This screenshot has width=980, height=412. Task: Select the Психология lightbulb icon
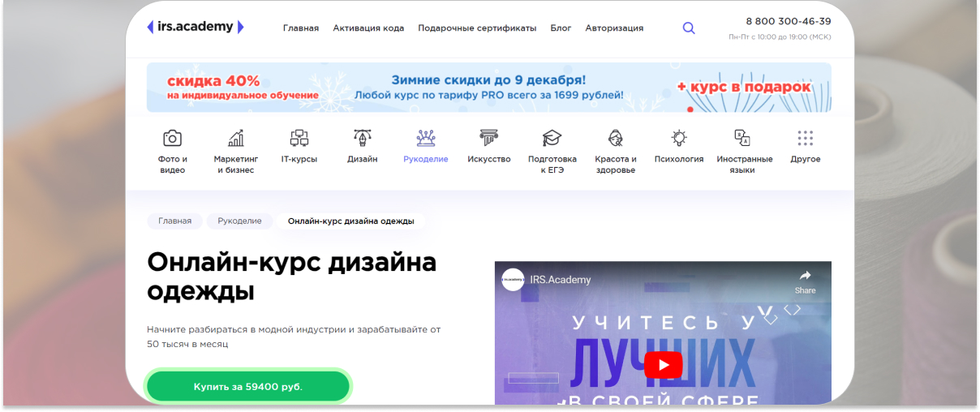679,137
